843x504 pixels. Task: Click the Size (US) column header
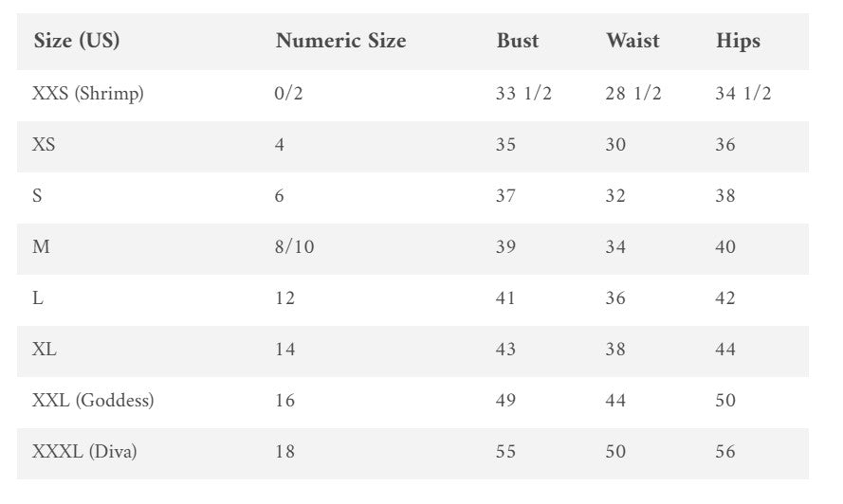tap(77, 41)
